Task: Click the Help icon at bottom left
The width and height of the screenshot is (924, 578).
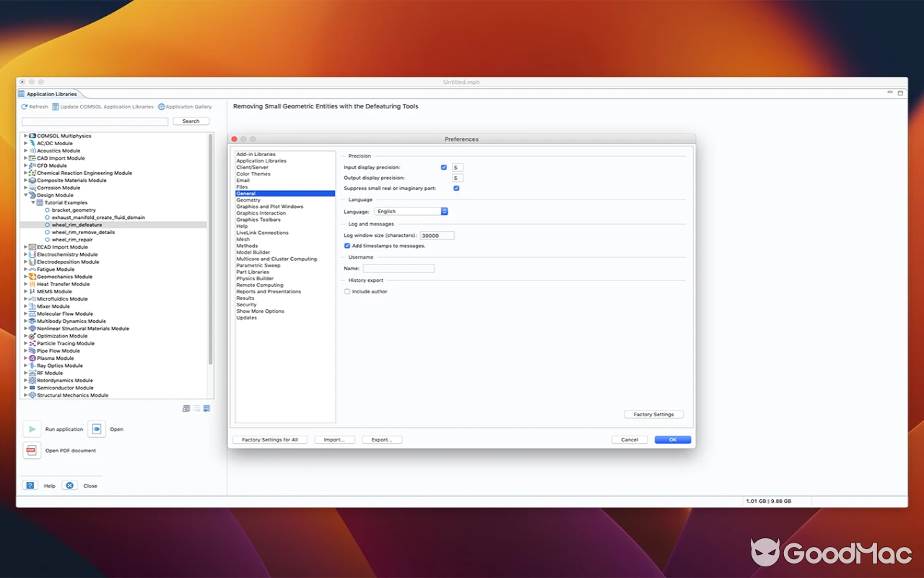Action: (30, 486)
